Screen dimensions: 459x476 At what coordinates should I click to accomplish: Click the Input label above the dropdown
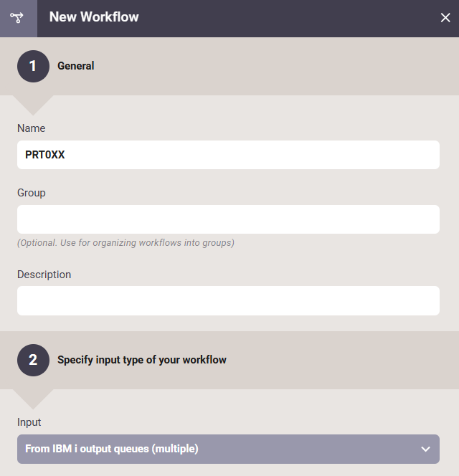point(29,422)
